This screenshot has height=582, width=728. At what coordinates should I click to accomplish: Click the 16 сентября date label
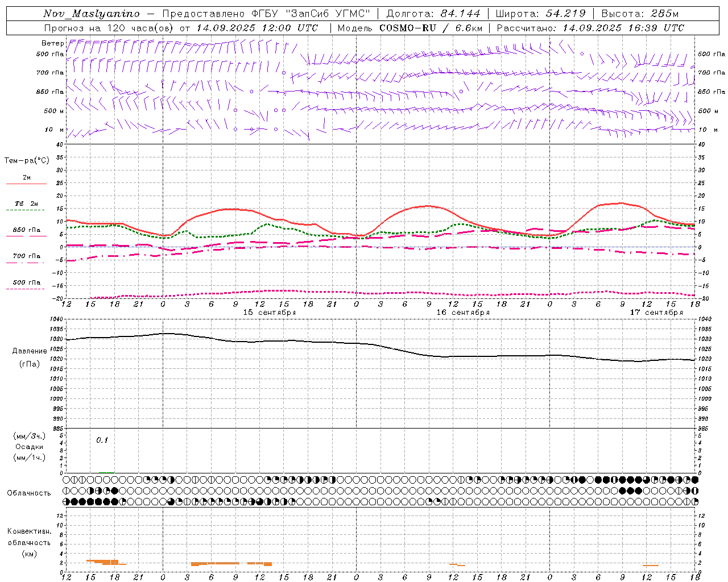[x=463, y=313]
